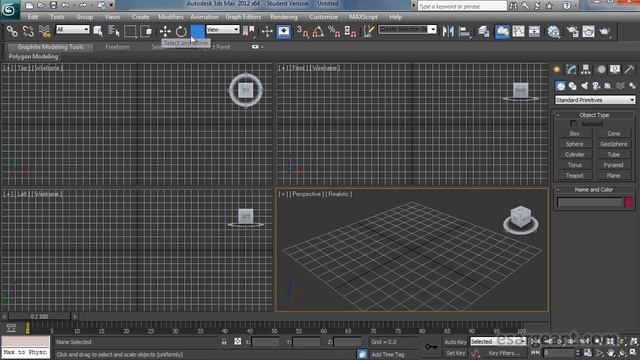Open the Modifiers menu
This screenshot has width=640, height=360.
tap(171, 17)
